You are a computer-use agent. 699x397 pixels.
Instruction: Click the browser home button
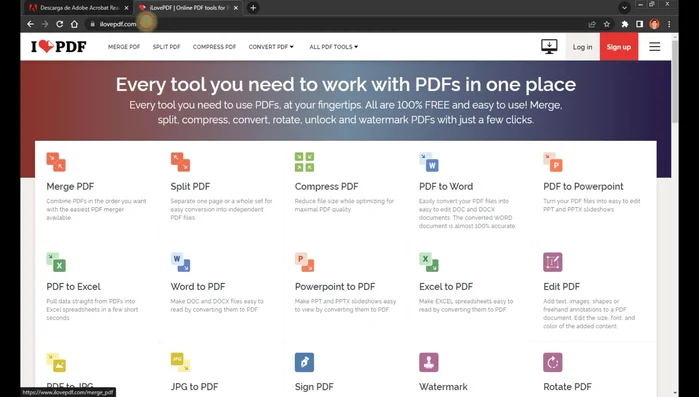point(74,24)
